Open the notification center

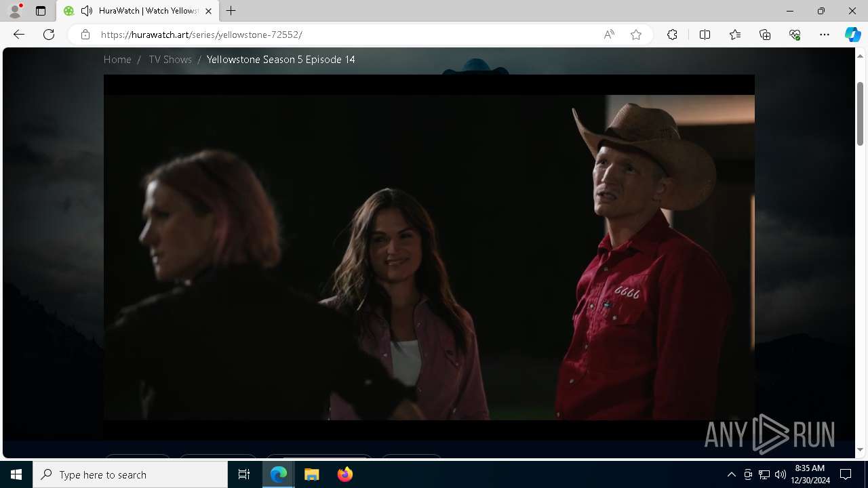pos(846,474)
